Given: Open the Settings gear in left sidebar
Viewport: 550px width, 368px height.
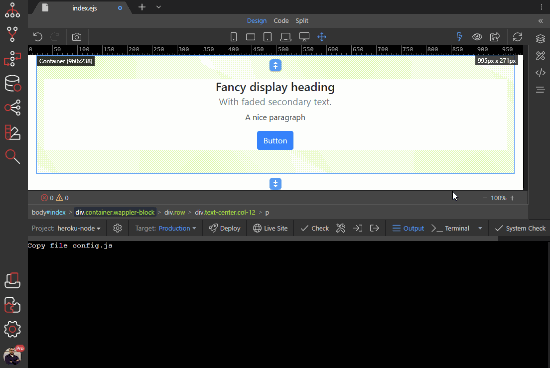Looking at the screenshot, I should click(x=12, y=329).
